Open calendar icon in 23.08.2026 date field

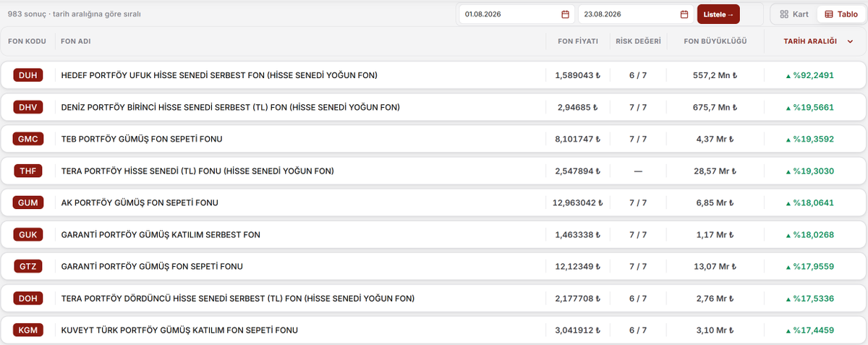684,14
